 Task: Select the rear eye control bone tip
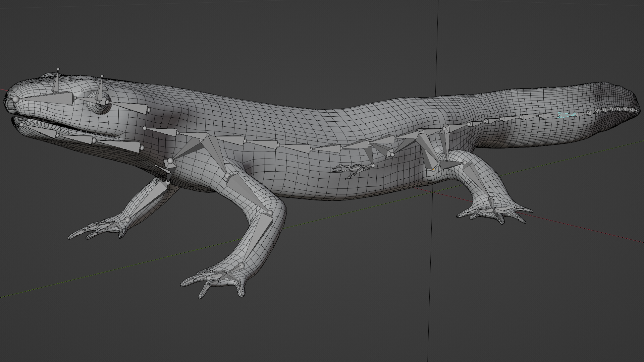102,77
